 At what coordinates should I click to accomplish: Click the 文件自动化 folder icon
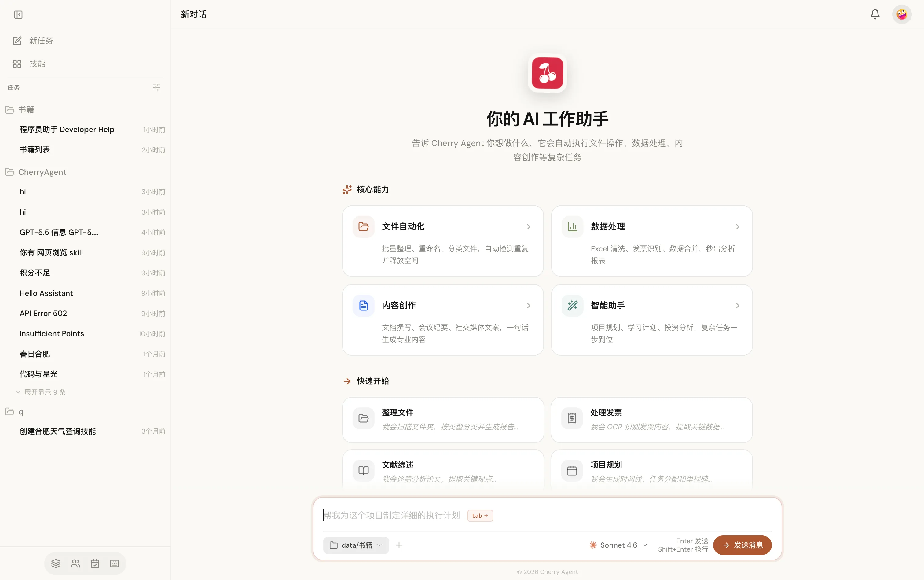pos(363,227)
